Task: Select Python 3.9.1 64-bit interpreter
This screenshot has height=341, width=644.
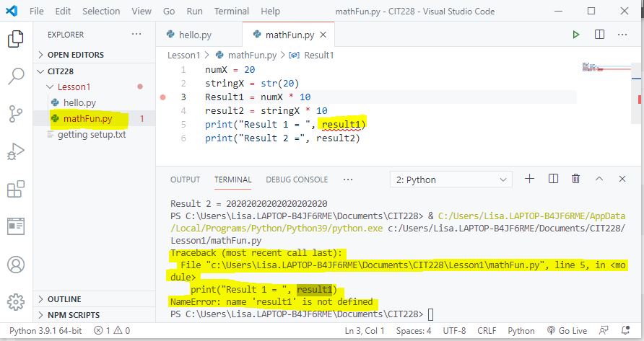Action: [45, 330]
